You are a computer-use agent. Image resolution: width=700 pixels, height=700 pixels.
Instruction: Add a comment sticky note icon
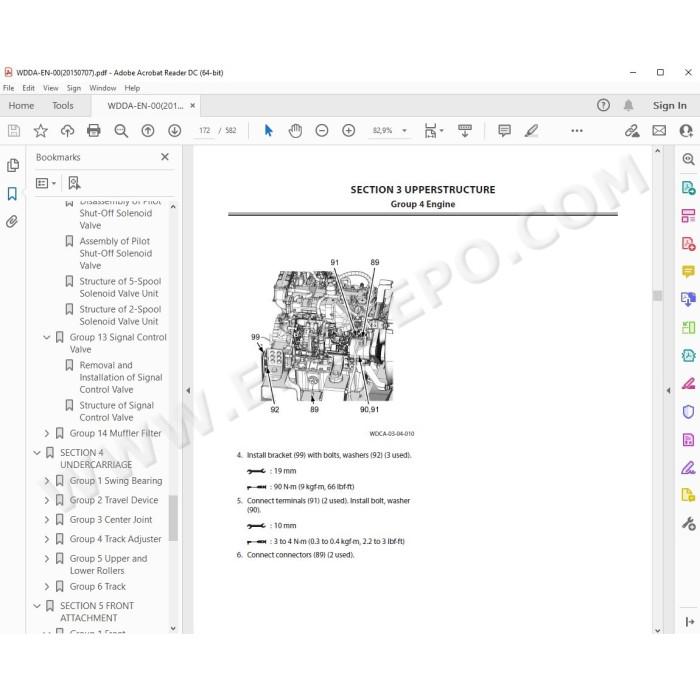point(504,130)
